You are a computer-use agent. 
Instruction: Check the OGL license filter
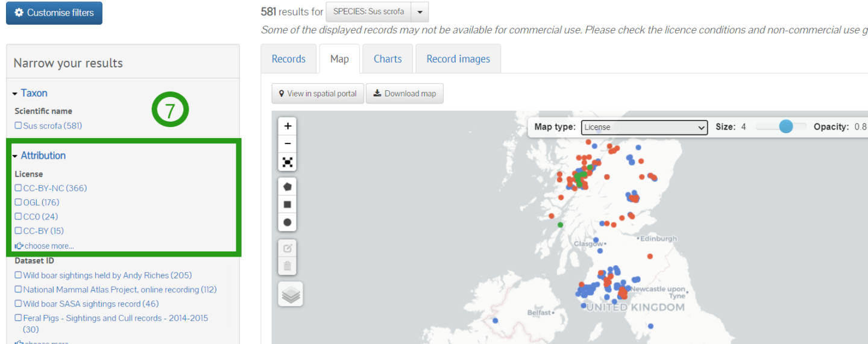coord(18,203)
